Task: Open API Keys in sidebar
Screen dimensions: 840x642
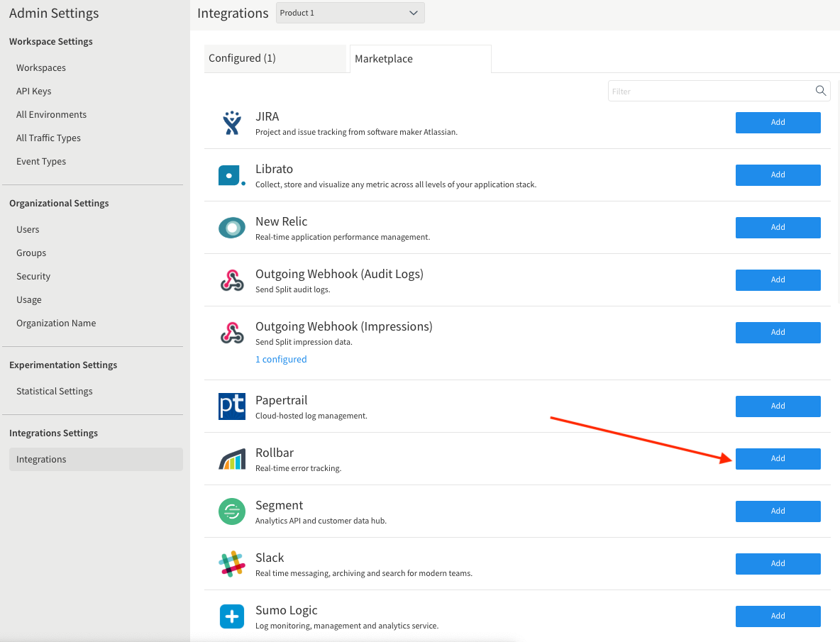Action: click(x=34, y=91)
